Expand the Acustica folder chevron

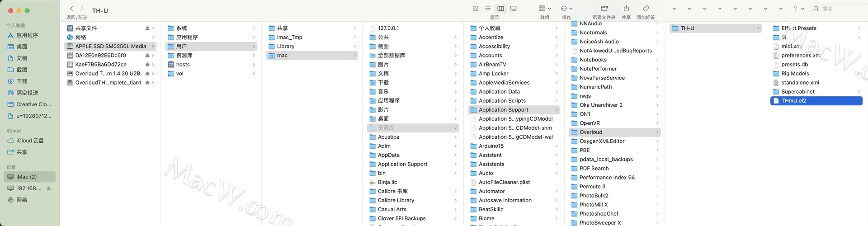[455, 137]
